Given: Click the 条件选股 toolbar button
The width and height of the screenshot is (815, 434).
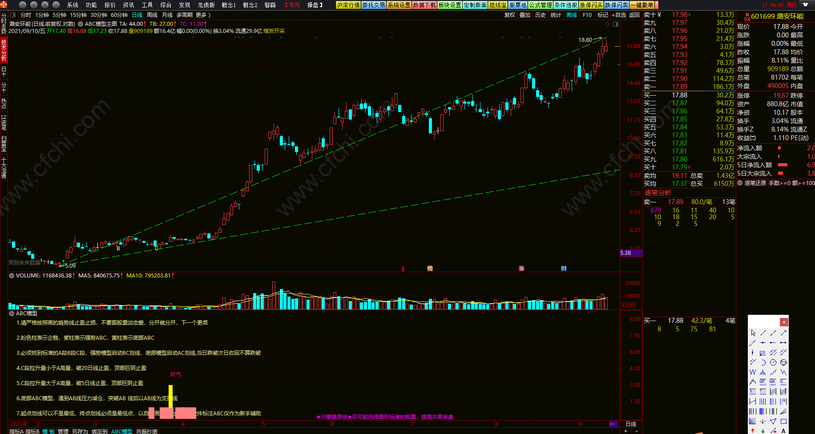Looking at the screenshot, I should [565, 5].
